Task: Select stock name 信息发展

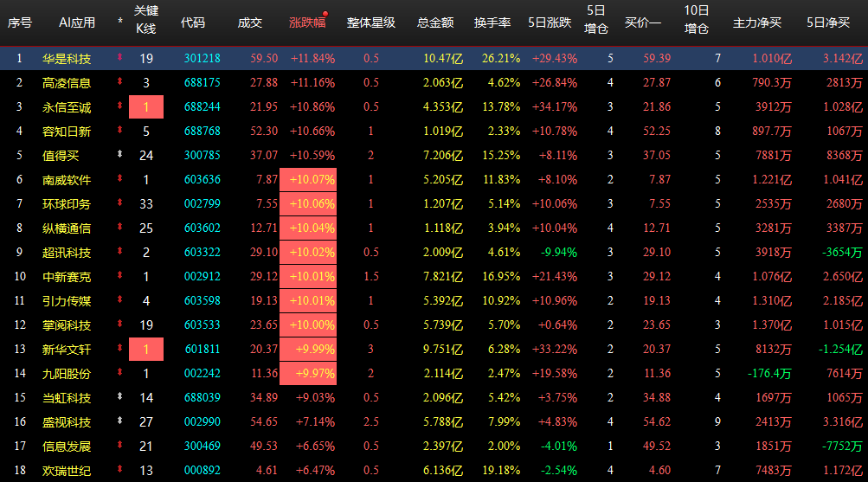Action: [x=67, y=447]
